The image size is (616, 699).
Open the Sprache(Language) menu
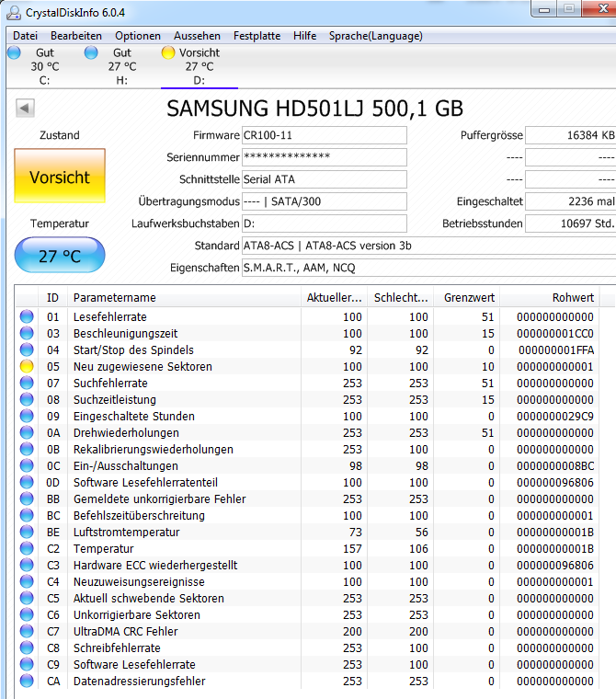pyautogui.click(x=376, y=36)
